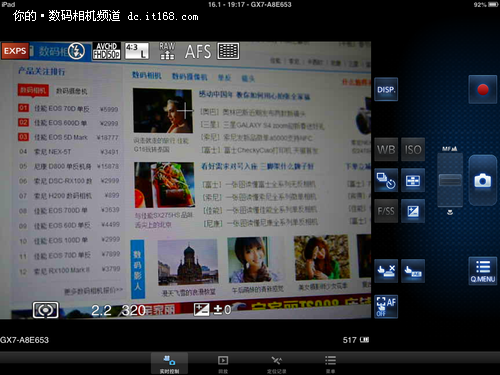Tap the live view image to focus
This screenshot has width=500, height=375.
pos(185,180)
